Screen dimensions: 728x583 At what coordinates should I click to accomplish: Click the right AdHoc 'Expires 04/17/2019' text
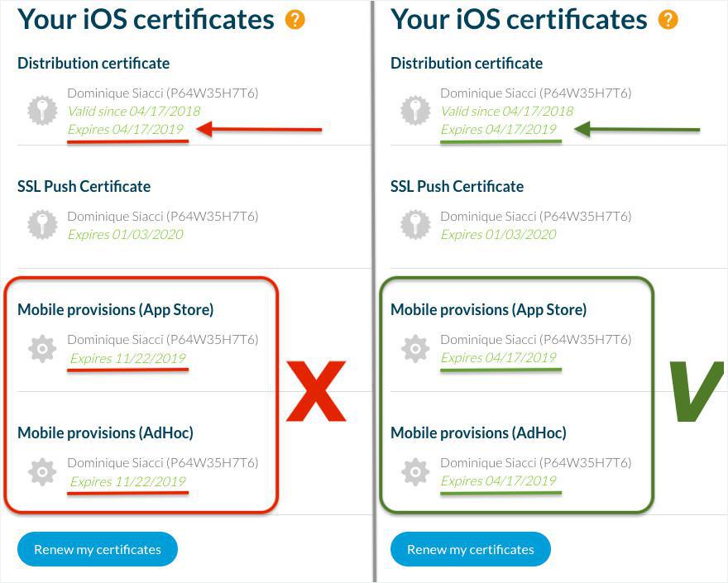(x=498, y=480)
